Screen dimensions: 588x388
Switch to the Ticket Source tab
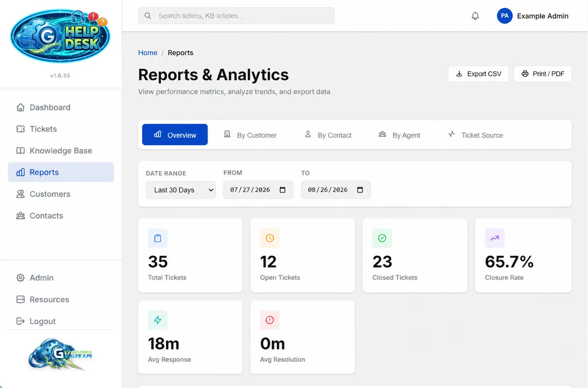(x=476, y=135)
